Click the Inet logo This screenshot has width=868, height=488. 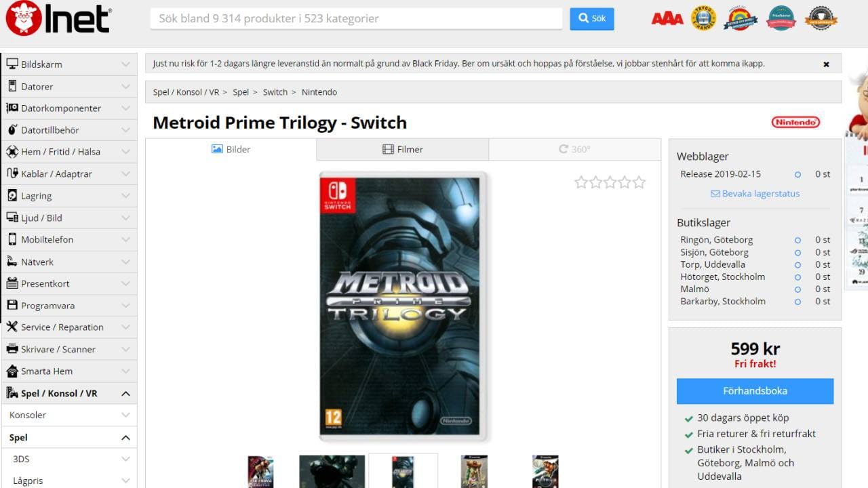pos(59,18)
